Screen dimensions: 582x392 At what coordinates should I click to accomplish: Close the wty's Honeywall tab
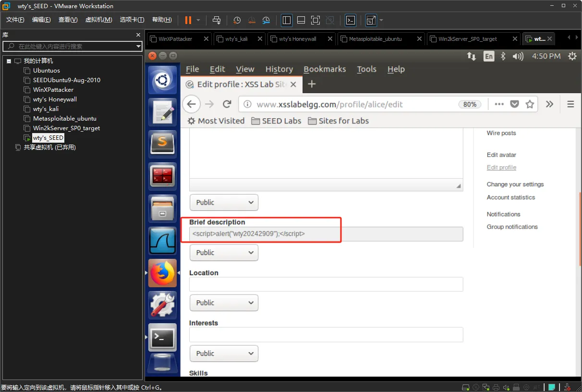click(329, 39)
